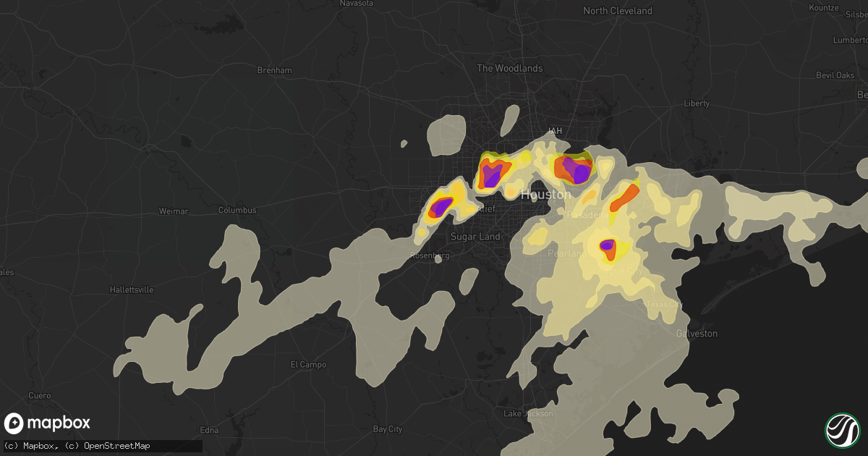Viewport: 868px width, 456px height.
Task: Click the Bay City label
Action: click(387, 429)
